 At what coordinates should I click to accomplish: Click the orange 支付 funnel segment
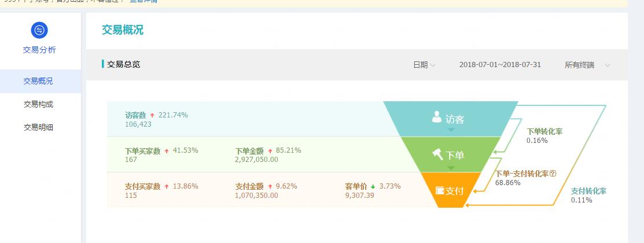tap(451, 190)
